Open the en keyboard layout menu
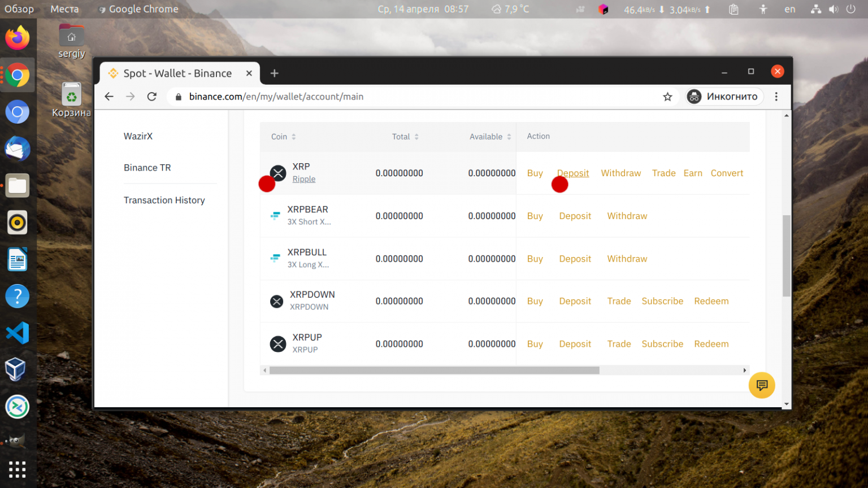The width and height of the screenshot is (868, 488). pyautogui.click(x=790, y=9)
